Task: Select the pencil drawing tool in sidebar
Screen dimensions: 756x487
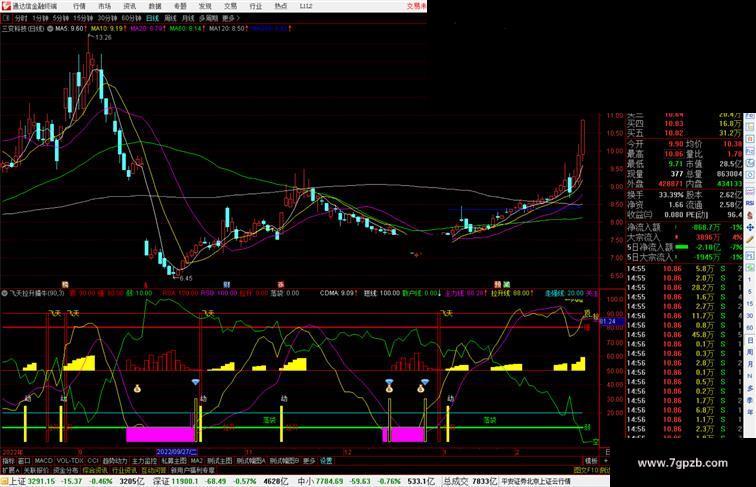Action: click(750, 238)
